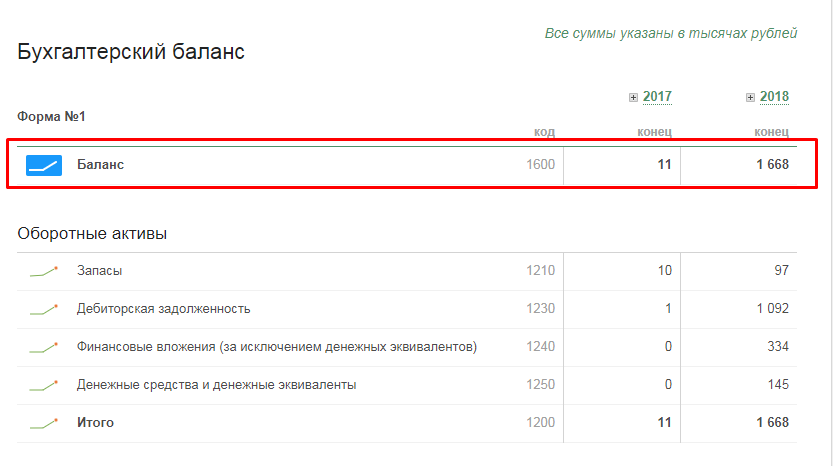833x466 pixels.
Task: Select Дебиторская задолженность label
Action: pos(164,309)
